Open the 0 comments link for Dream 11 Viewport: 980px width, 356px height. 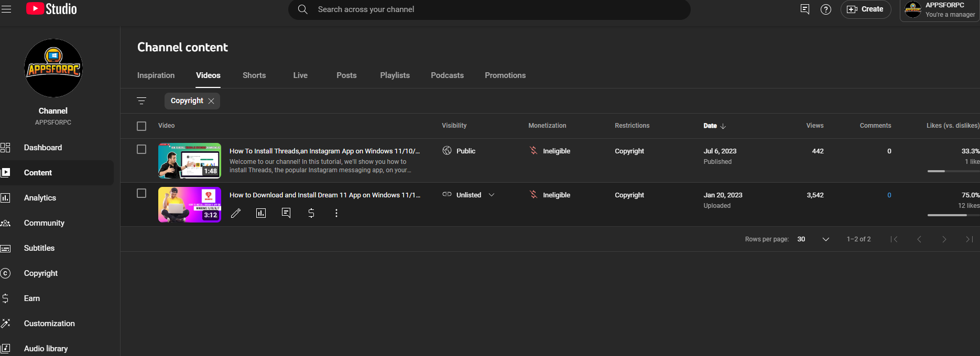pos(889,195)
